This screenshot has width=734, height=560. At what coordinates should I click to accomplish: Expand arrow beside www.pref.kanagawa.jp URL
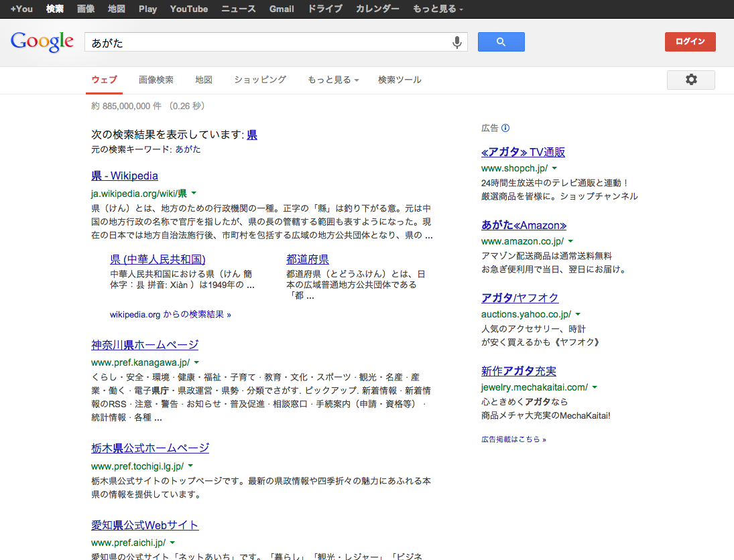196,362
